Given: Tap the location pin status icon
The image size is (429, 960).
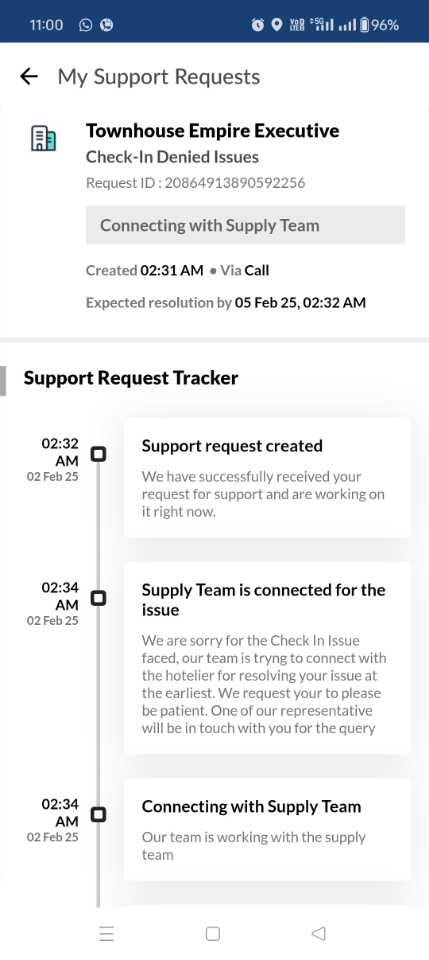Looking at the screenshot, I should tap(277, 25).
